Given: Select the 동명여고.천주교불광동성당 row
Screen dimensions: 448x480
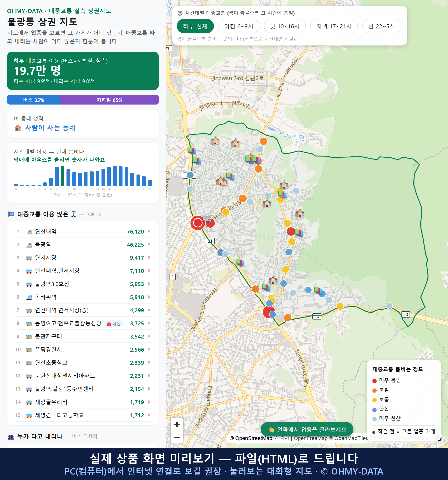Looking at the screenshot, I should (83, 323).
